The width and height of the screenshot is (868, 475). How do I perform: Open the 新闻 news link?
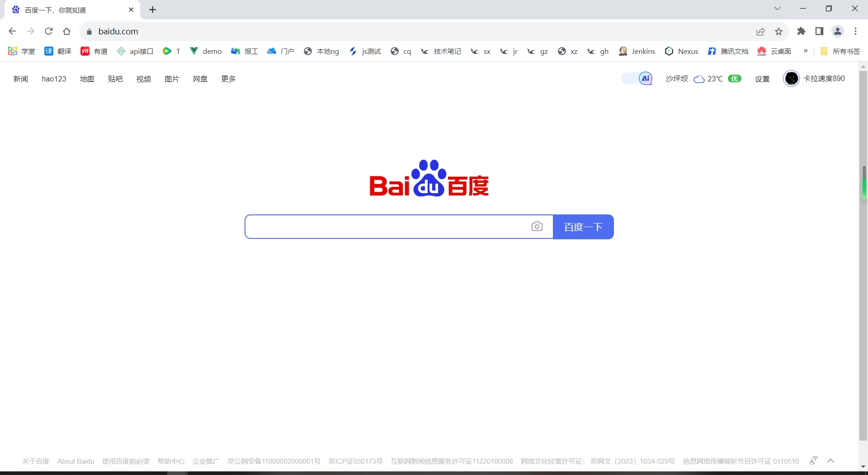tap(21, 79)
